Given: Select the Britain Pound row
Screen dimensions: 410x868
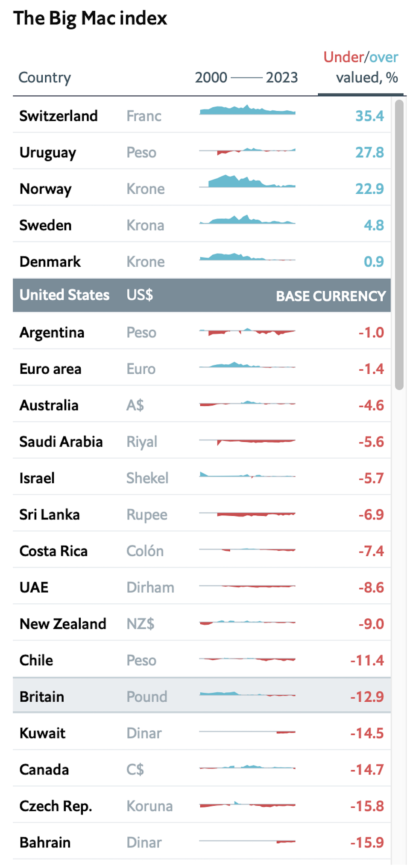Looking at the screenshot, I should 202,696.
